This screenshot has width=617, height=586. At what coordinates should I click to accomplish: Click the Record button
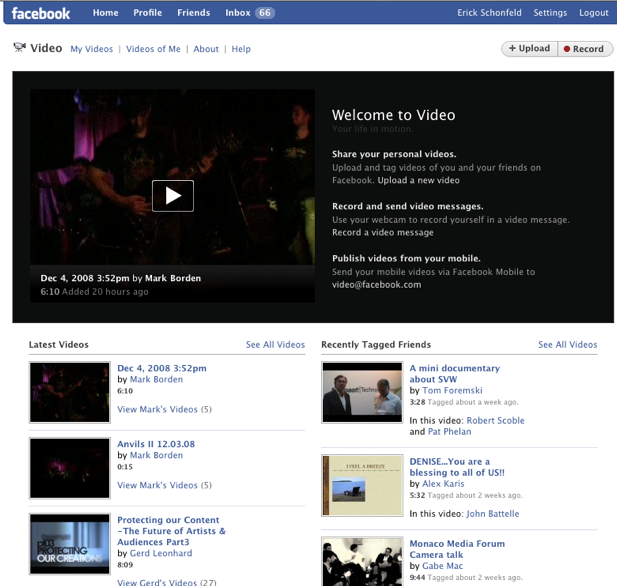[584, 48]
